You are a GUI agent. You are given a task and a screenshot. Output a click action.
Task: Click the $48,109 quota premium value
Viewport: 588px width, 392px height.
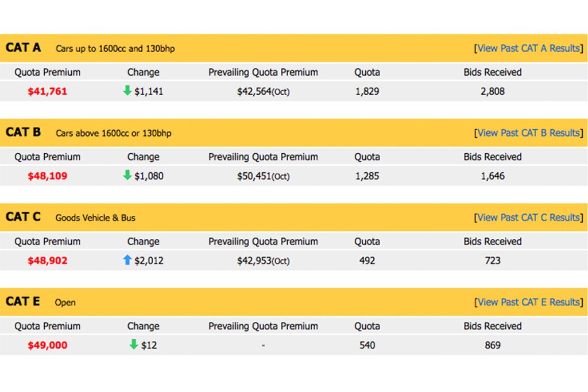pos(48,176)
